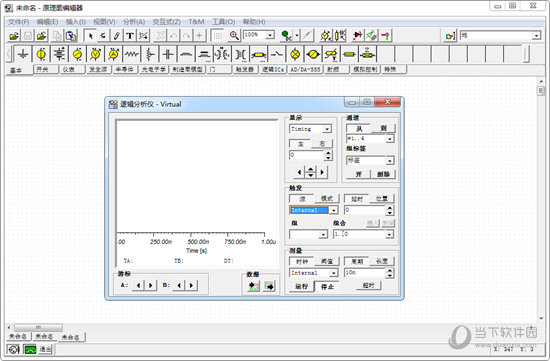Select the text T tool

click(x=130, y=36)
